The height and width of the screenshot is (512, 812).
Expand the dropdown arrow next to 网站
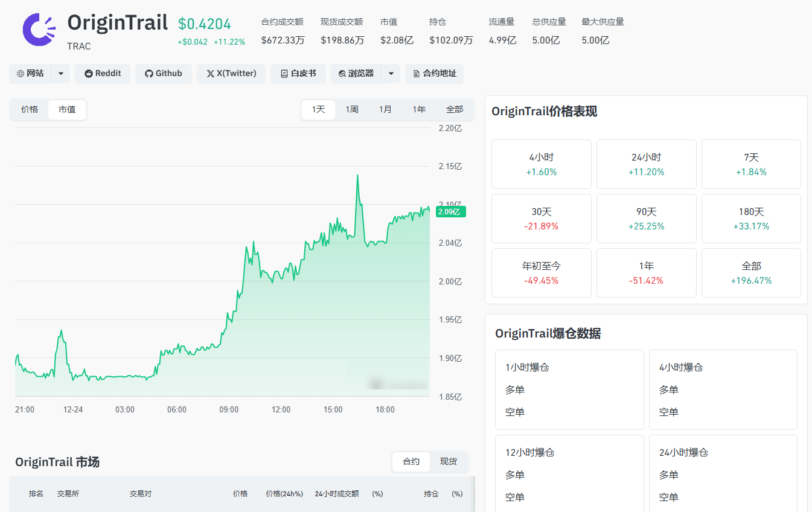coord(61,74)
